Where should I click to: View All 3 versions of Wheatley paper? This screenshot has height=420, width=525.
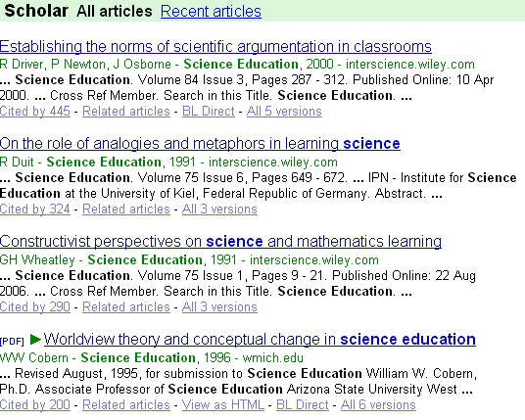pyautogui.click(x=219, y=306)
